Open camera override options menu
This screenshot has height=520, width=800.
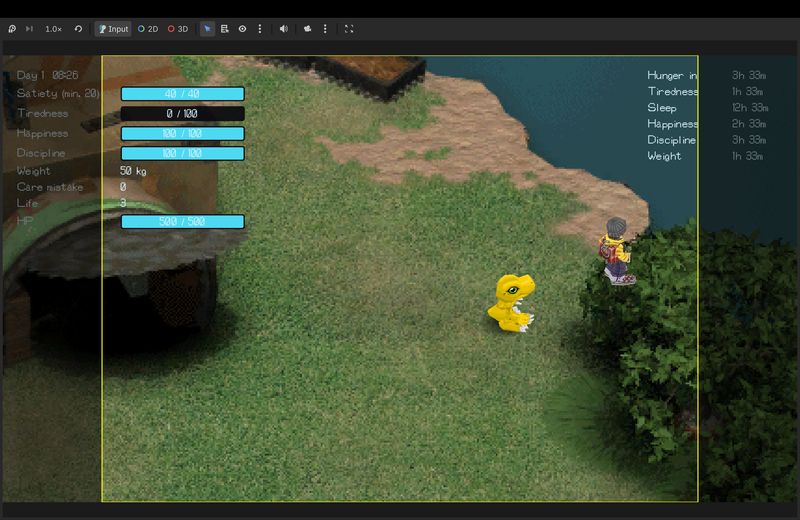coord(325,29)
